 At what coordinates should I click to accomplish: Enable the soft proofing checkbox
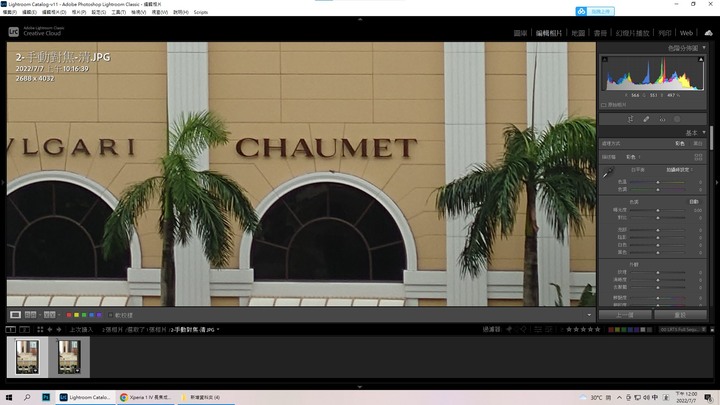pos(111,315)
